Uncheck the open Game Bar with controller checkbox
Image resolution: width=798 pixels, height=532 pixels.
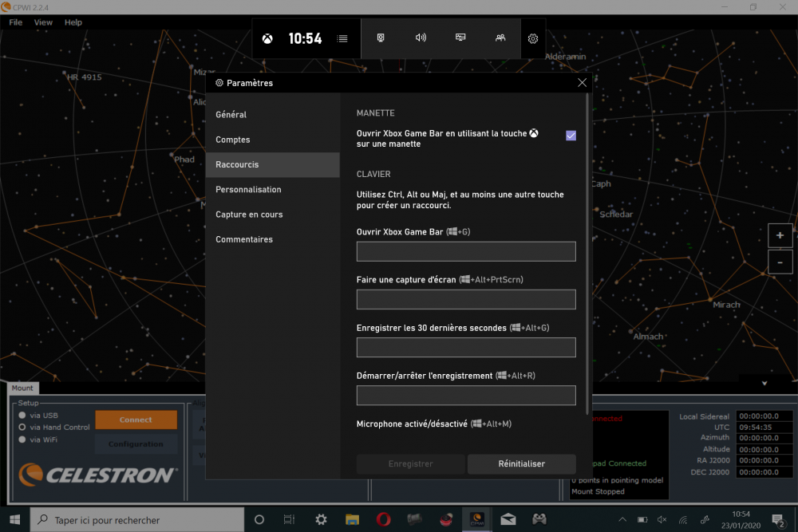(571, 136)
